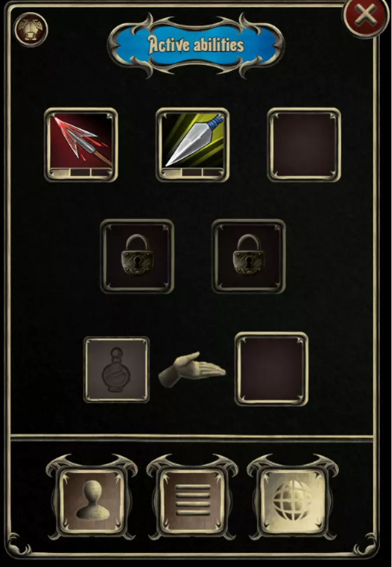Open the round emblem icon in top-left corner
Viewport: 392px width, 567px height.
coord(31,29)
